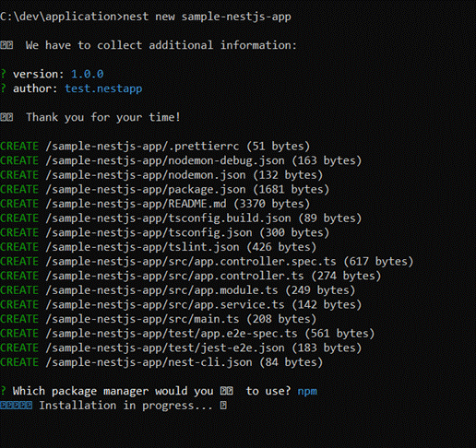Click the test/jest-e2e.json path line
This screenshot has width=476, height=448.
point(181,348)
